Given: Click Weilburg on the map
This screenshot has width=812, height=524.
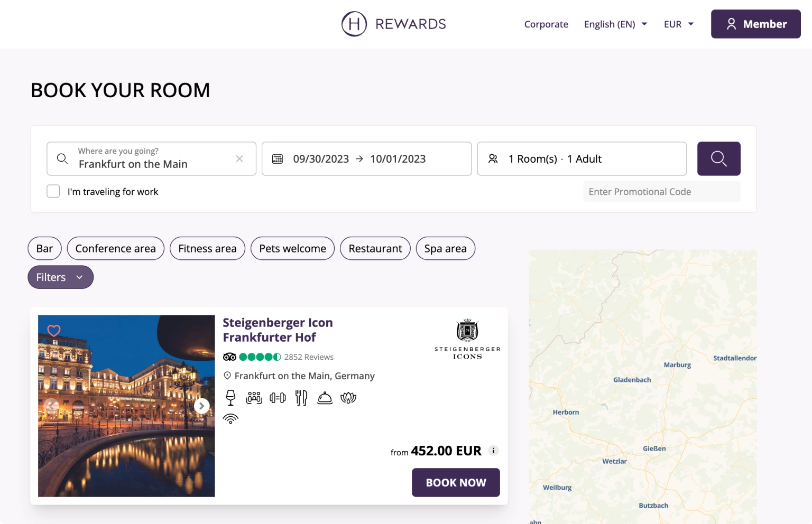Looking at the screenshot, I should click(557, 488).
